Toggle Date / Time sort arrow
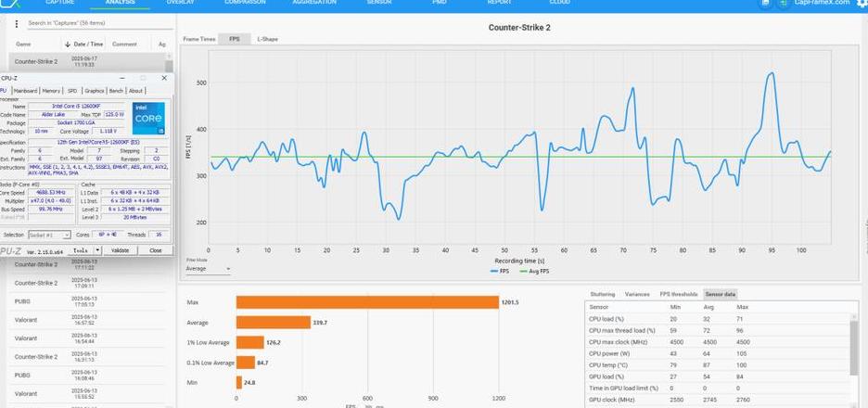This screenshot has height=408, width=868. pyautogui.click(x=68, y=44)
